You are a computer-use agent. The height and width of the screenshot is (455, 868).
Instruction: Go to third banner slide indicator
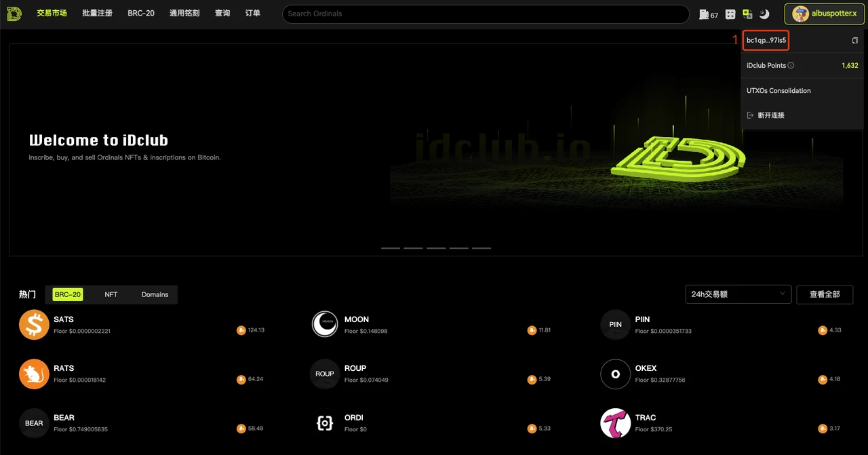[436, 248]
